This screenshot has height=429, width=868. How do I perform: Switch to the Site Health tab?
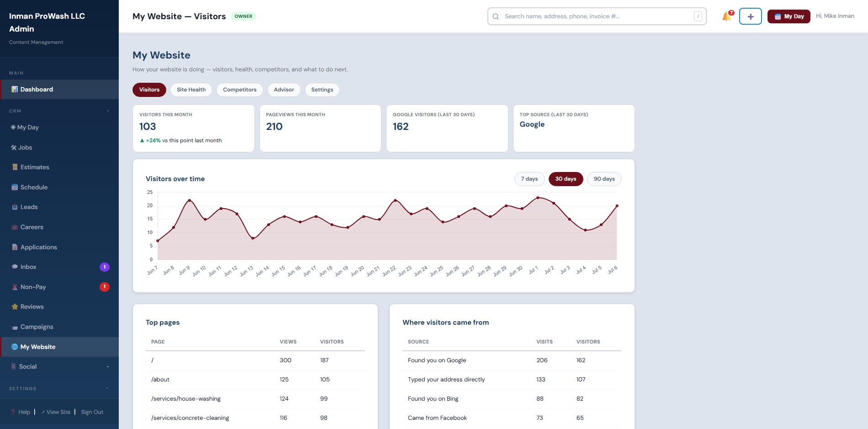191,90
